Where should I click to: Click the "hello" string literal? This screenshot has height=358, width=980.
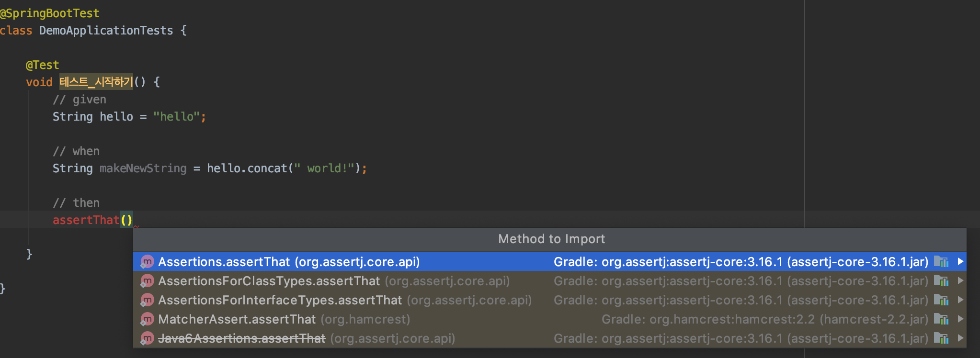[177, 117]
